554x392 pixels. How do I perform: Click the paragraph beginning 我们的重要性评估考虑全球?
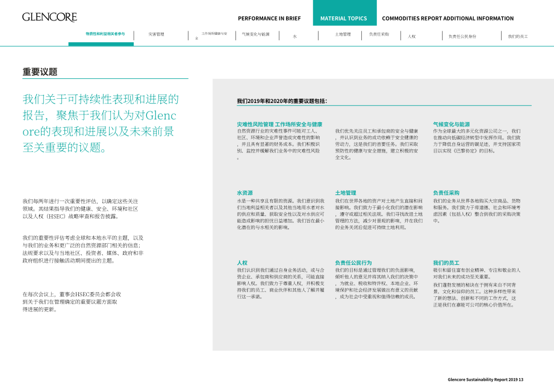click(83, 249)
